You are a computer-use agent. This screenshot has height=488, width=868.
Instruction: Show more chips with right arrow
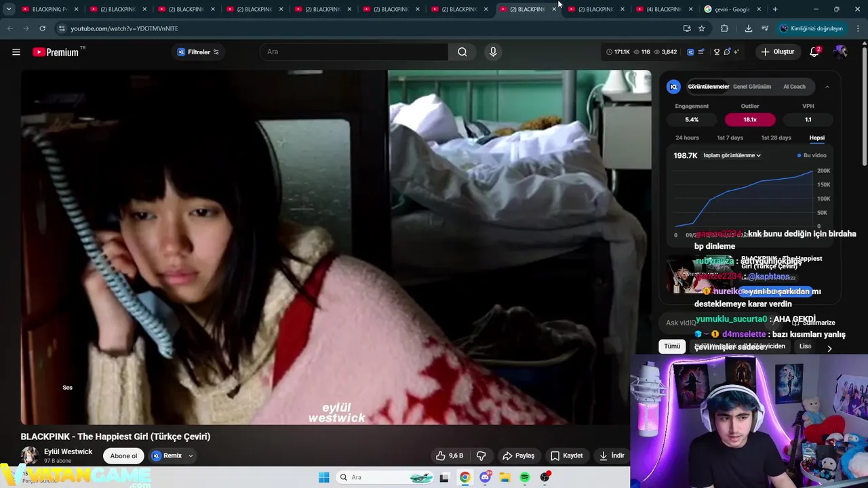829,348
